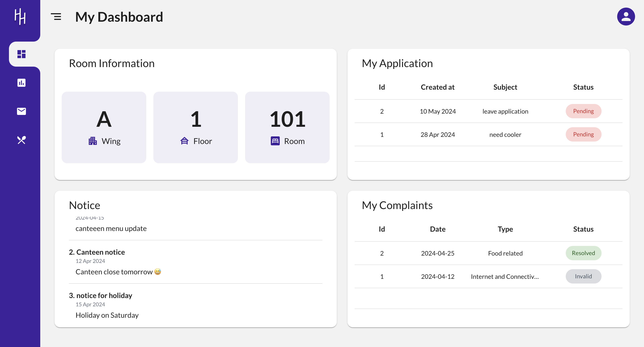Click the Floor house icon

(184, 141)
